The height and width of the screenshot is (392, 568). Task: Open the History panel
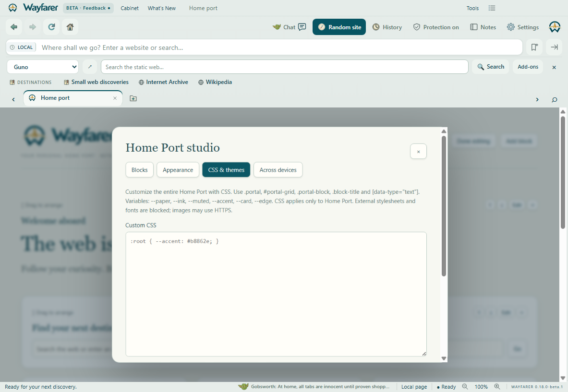(x=387, y=27)
